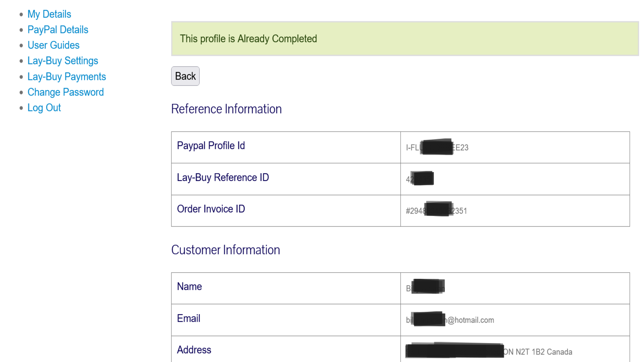Open the User Guides link

tap(53, 45)
